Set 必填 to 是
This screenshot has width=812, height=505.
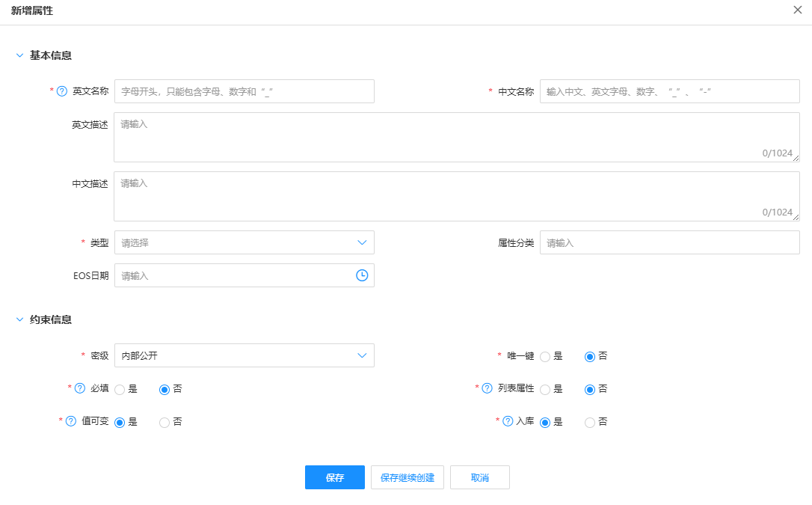120,390
